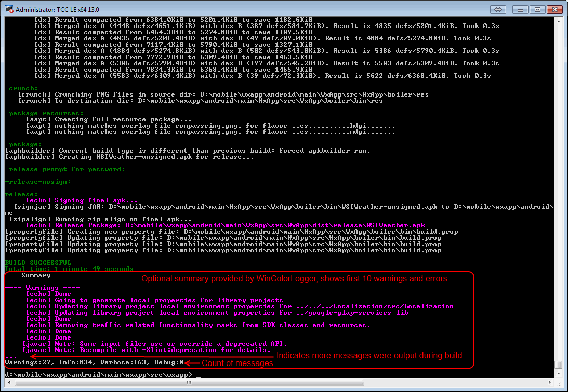This screenshot has width=568, height=392.
Task: Click the '--- Summary ---' heading
Action: click(36, 275)
